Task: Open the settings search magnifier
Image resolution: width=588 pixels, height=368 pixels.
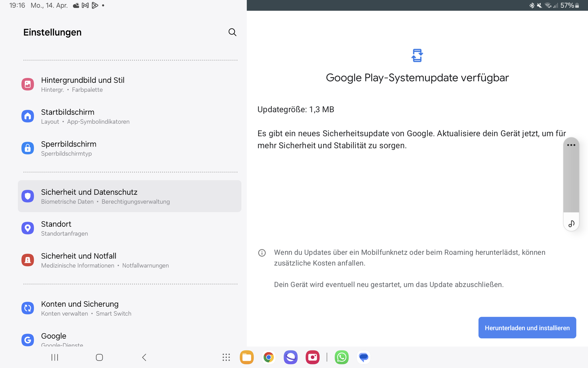Action: pyautogui.click(x=232, y=32)
